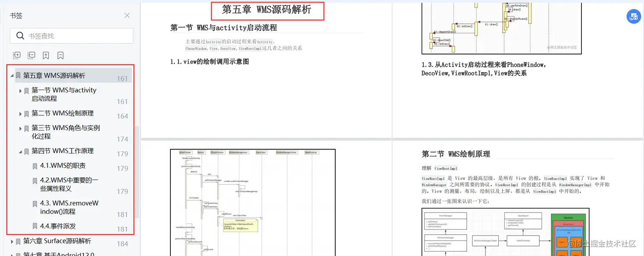Close the 书签 bookmark panel

[x=126, y=15]
